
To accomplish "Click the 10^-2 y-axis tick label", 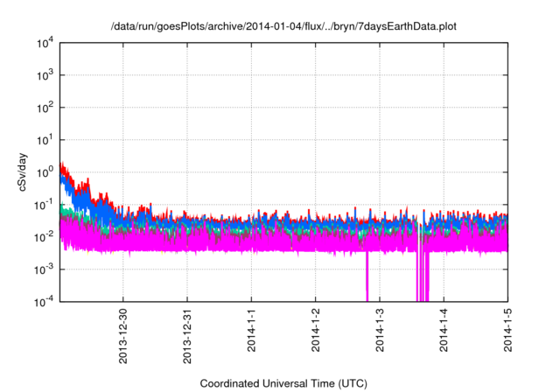I will pos(44,237).
